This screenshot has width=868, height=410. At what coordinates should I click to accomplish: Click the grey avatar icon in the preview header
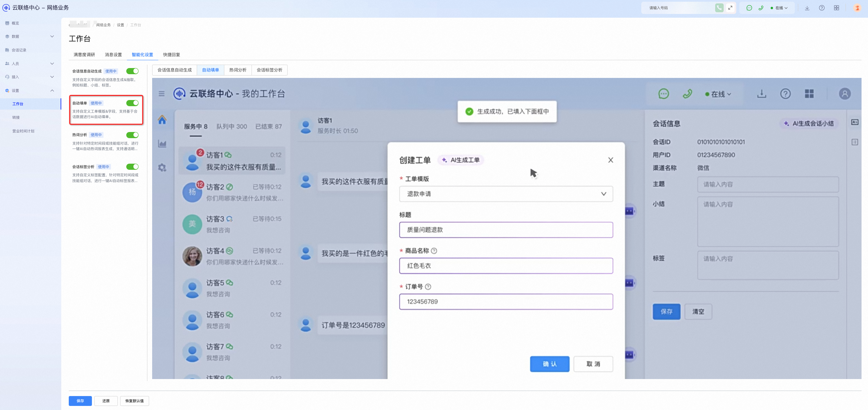(845, 94)
